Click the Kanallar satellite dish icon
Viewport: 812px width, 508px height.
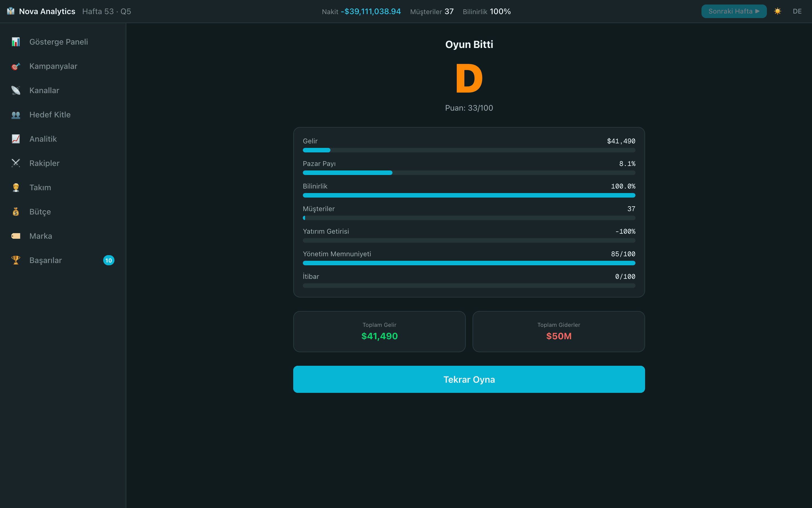click(16, 90)
